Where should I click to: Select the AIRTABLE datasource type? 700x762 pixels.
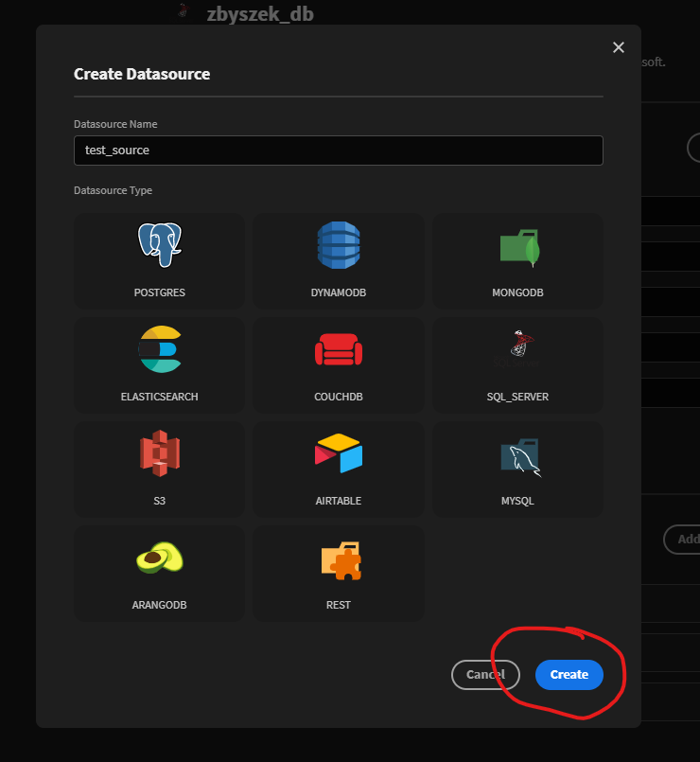pos(338,470)
